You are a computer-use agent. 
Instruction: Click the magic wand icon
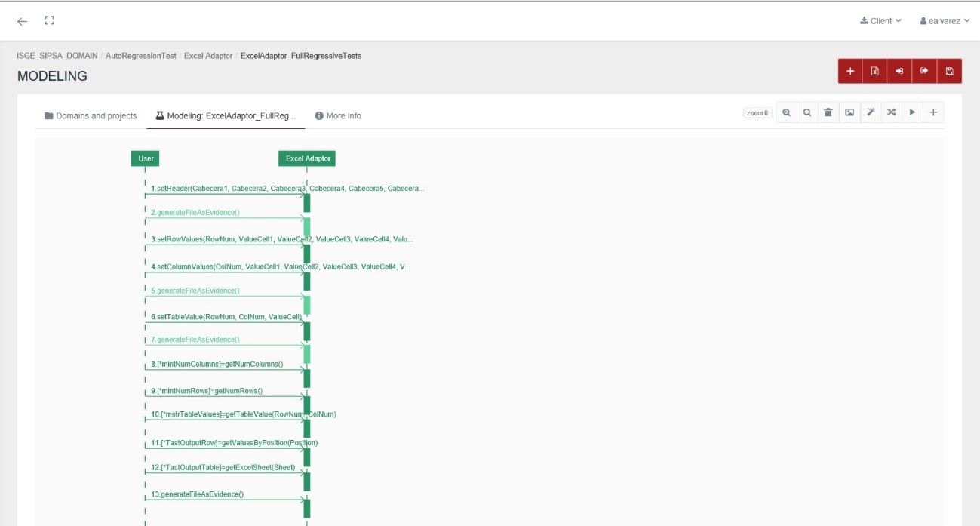click(x=871, y=112)
